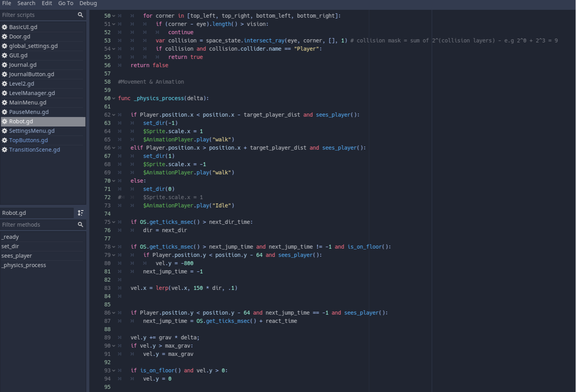Viewport: 576px width, 392px height.
Task: Click the gear icon next to PauseMenu.gd
Action: [x=5, y=112]
